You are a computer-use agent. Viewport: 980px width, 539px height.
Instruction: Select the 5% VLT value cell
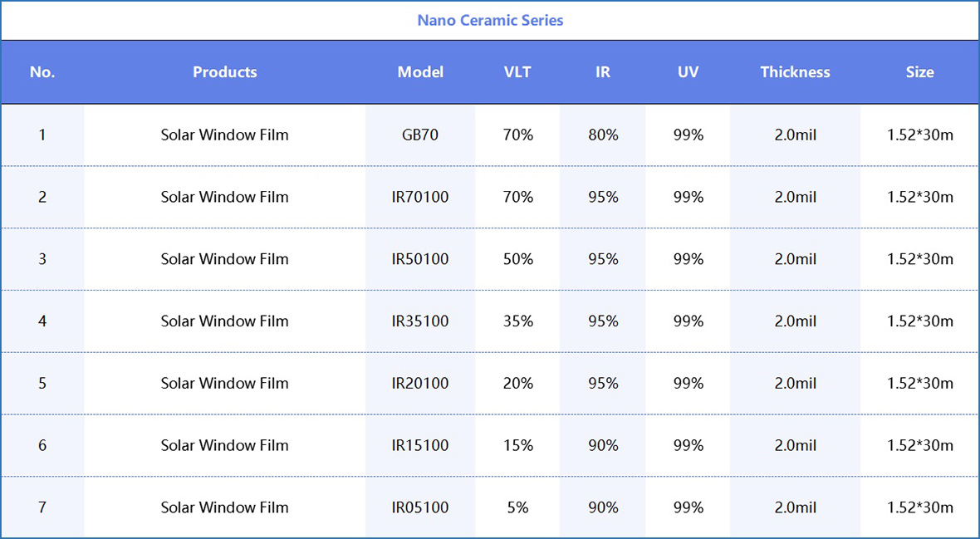[517, 507]
